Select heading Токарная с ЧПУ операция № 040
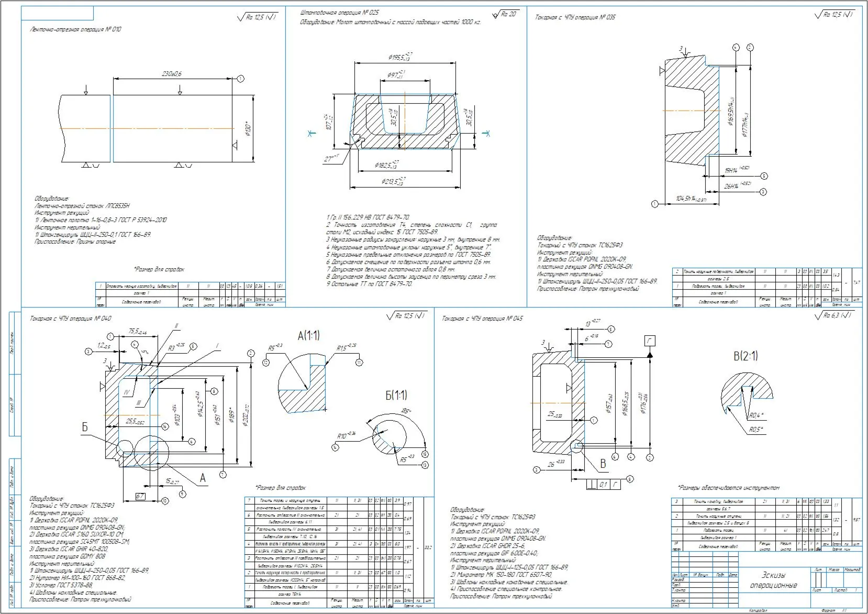 (x=71, y=319)
